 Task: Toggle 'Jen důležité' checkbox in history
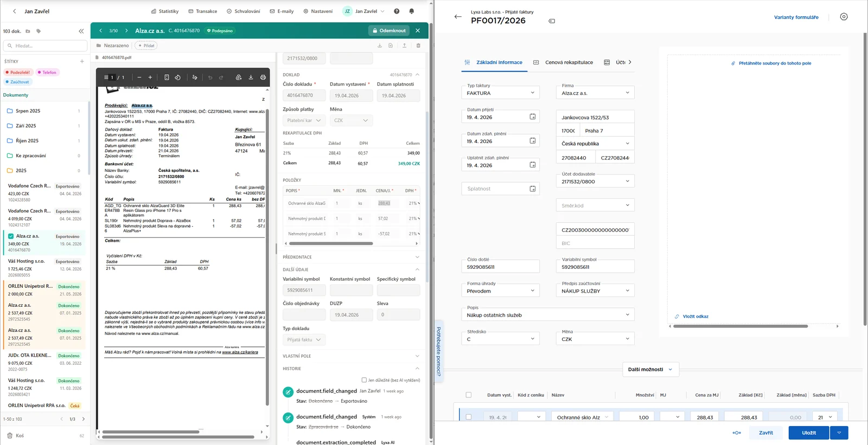point(364,380)
